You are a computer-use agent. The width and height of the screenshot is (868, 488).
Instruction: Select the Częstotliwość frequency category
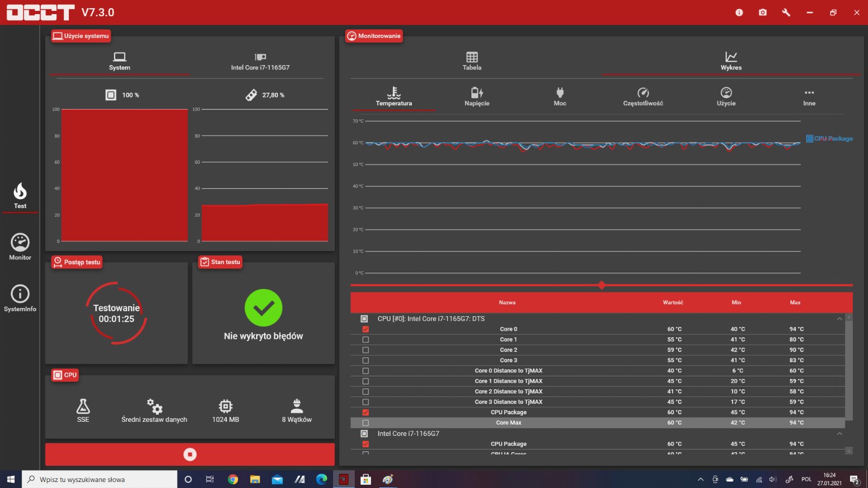pyautogui.click(x=643, y=96)
